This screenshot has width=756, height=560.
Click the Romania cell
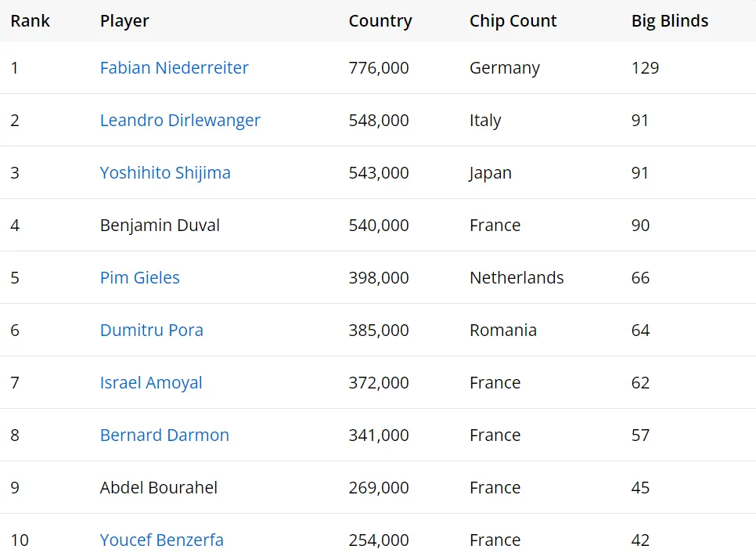(502, 331)
